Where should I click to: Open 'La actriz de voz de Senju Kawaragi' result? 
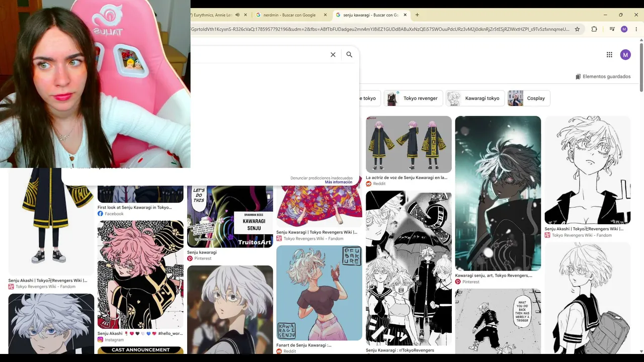(x=407, y=177)
